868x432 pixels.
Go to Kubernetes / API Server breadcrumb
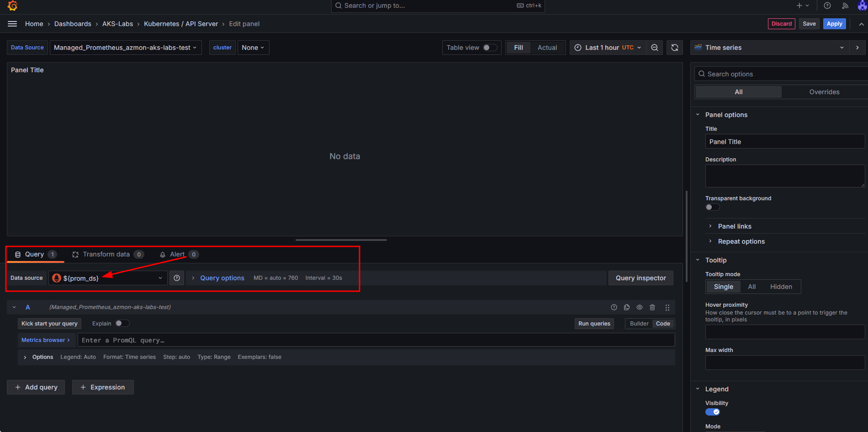(181, 24)
